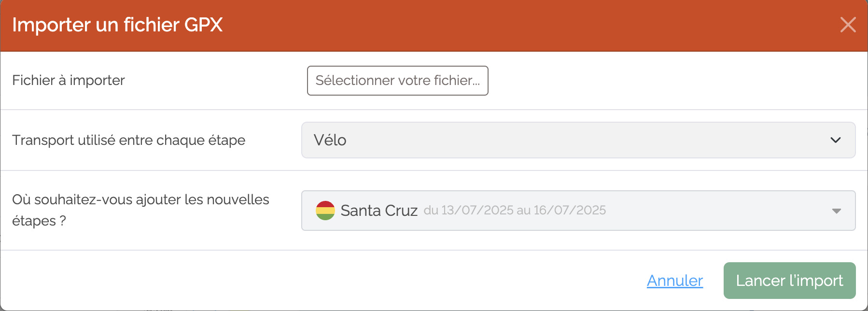This screenshot has height=311, width=868.
Task: Expand the Santa Cruz step selector
Action: pos(578,211)
